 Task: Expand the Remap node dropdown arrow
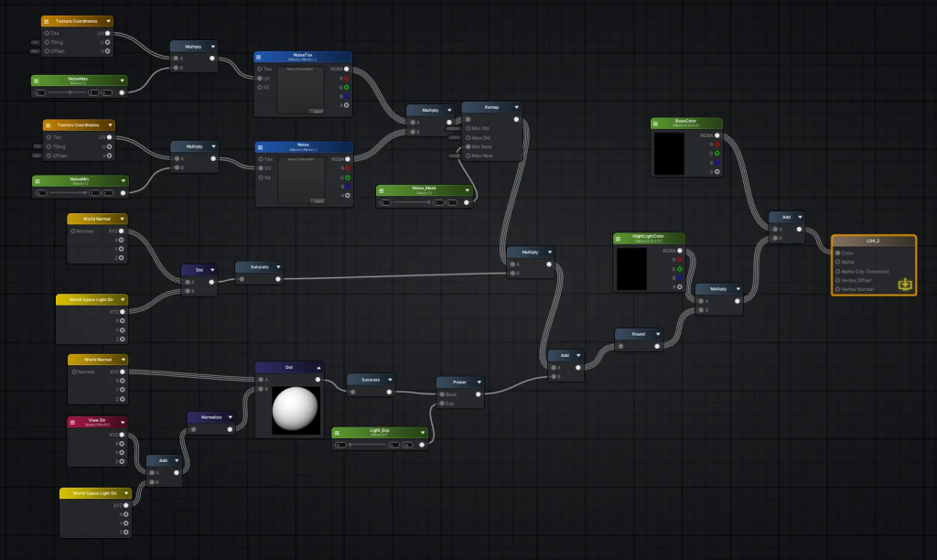click(517, 107)
